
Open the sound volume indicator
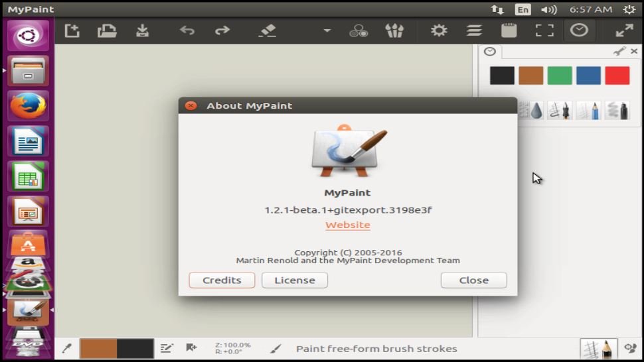tap(548, 9)
